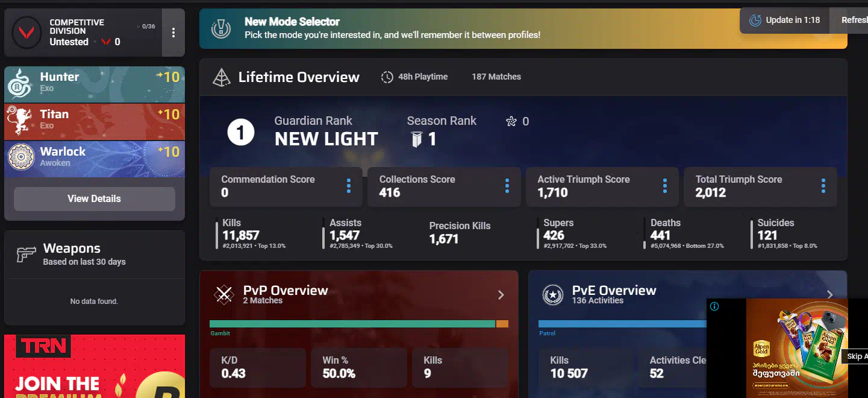Viewport: 868px width, 398px height.
Task: Click the PvP K/D 0.43 card
Action: (x=257, y=367)
